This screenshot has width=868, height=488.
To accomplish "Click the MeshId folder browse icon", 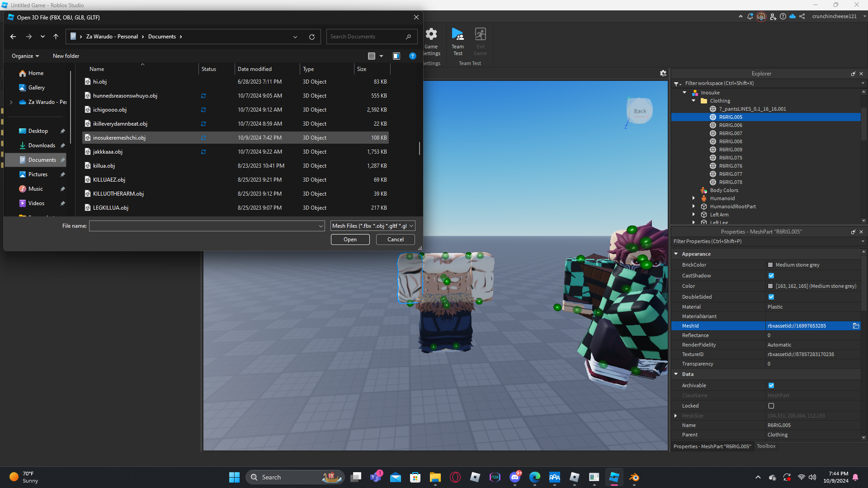I will 856,326.
